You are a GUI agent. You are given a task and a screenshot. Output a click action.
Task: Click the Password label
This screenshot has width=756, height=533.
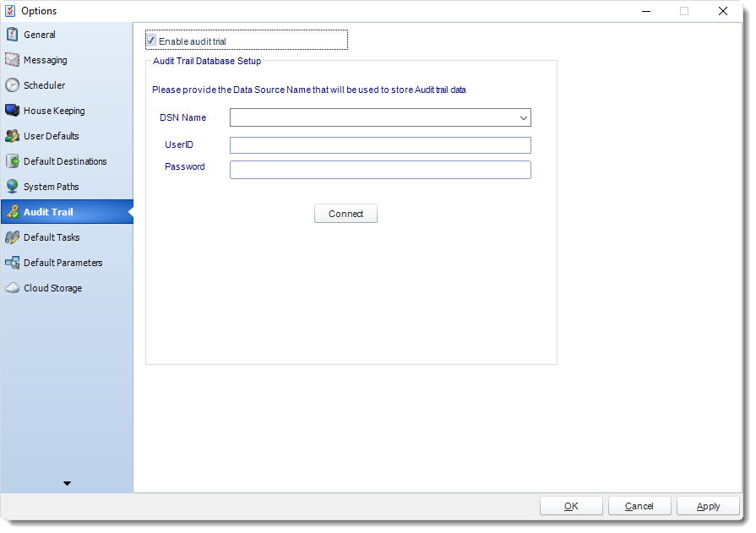click(x=185, y=167)
